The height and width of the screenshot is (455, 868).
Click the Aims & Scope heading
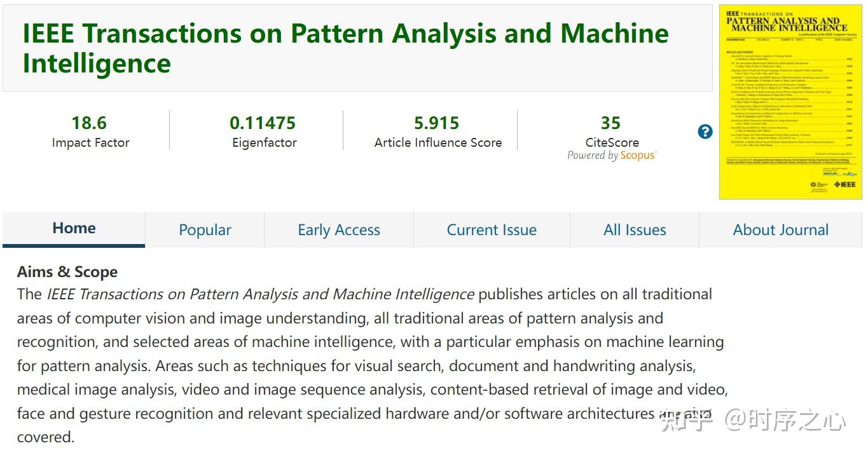coord(67,272)
